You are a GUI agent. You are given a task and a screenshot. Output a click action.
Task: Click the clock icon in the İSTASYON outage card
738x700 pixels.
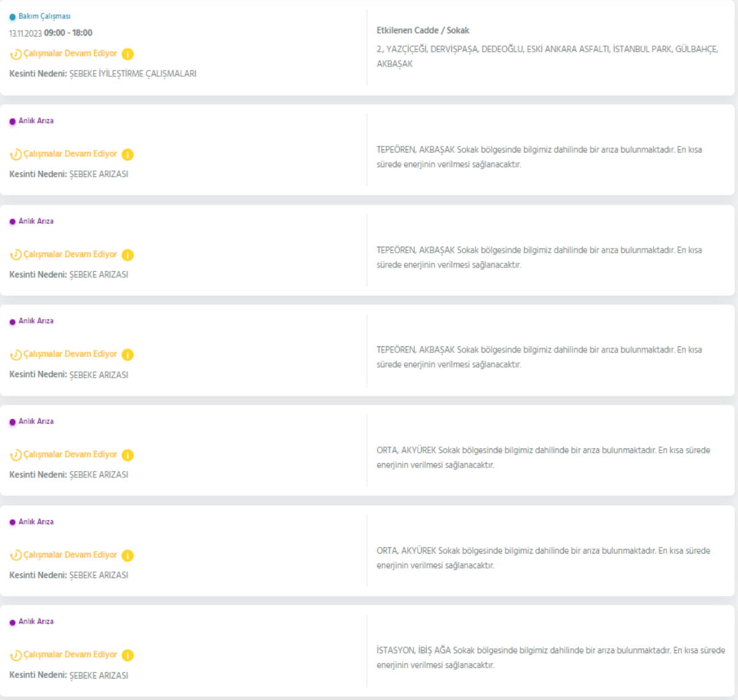[15, 655]
